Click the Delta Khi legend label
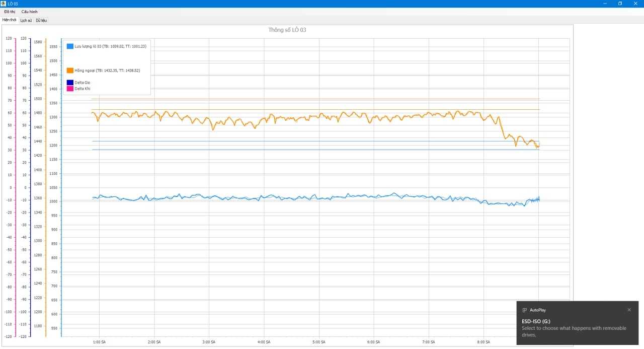 pos(83,89)
